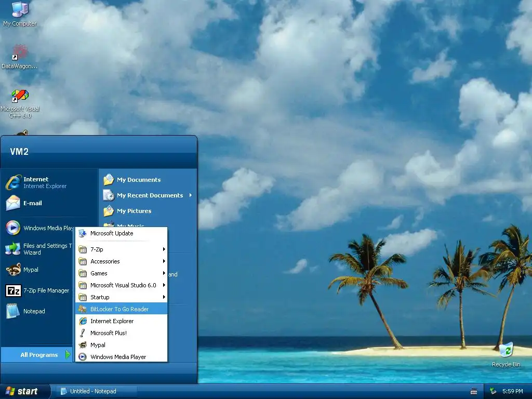Open My Documents folder icon

click(x=109, y=179)
